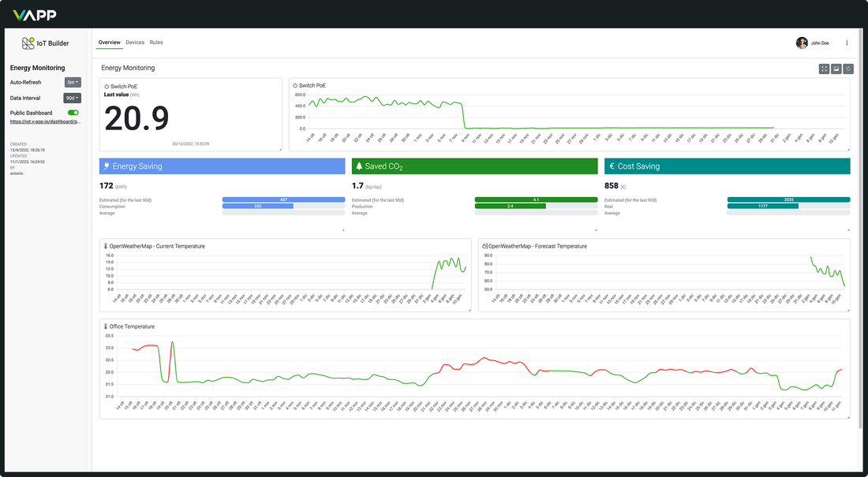The image size is (868, 477).
Task: Switch to the Rules tab
Action: (155, 43)
